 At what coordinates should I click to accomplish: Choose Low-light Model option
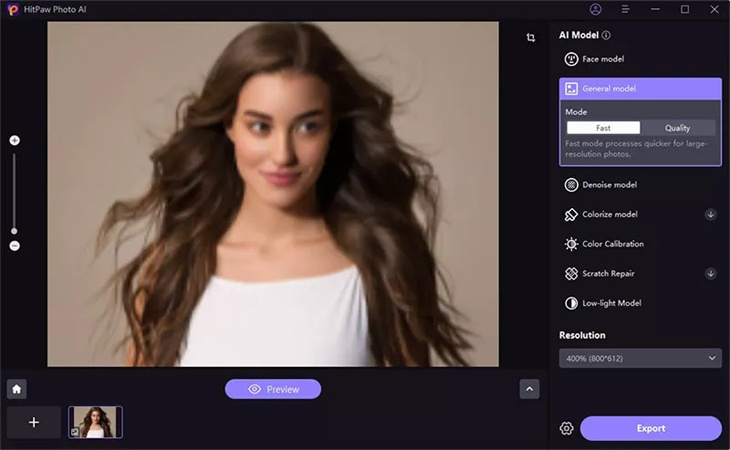point(640,303)
